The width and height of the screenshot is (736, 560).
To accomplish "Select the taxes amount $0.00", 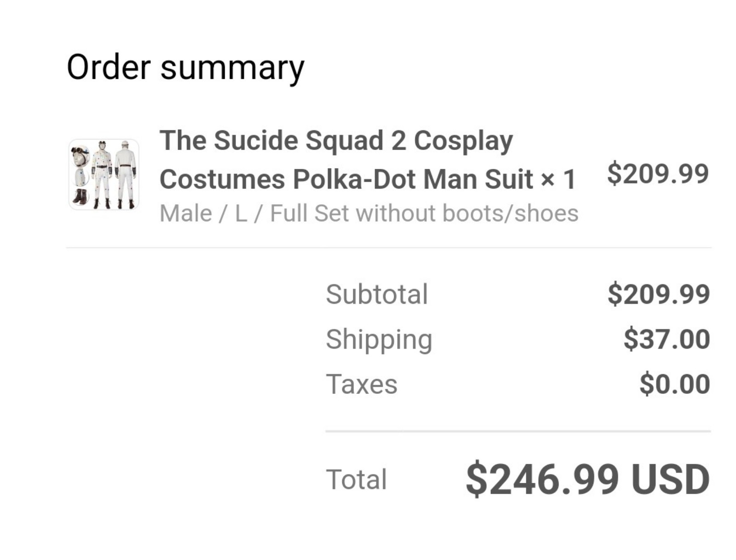I will pos(674,384).
